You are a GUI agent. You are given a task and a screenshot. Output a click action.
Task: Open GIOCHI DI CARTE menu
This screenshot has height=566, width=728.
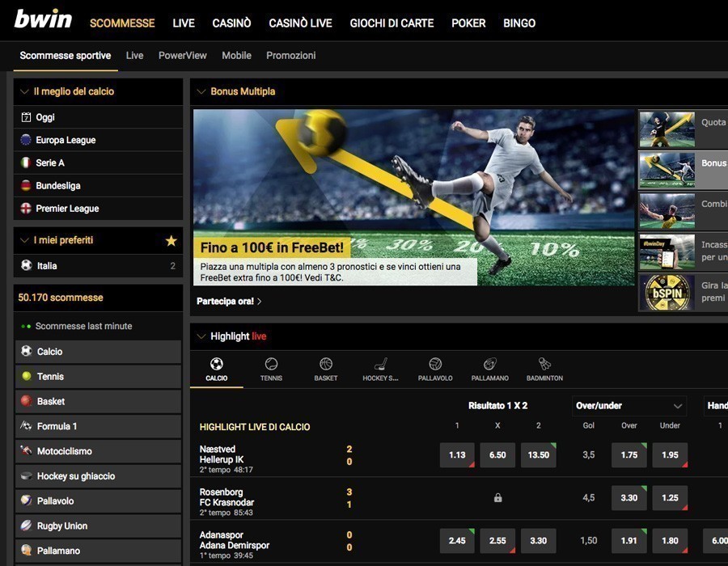tap(392, 23)
